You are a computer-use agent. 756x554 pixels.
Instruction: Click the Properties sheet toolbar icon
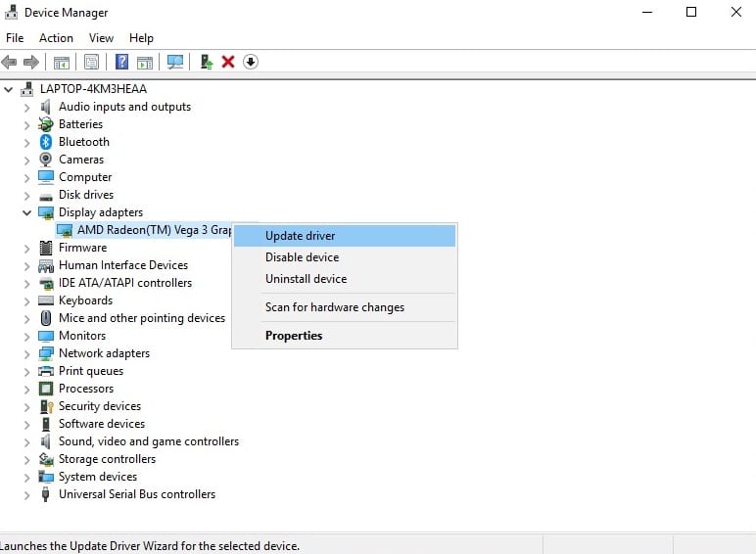91,62
